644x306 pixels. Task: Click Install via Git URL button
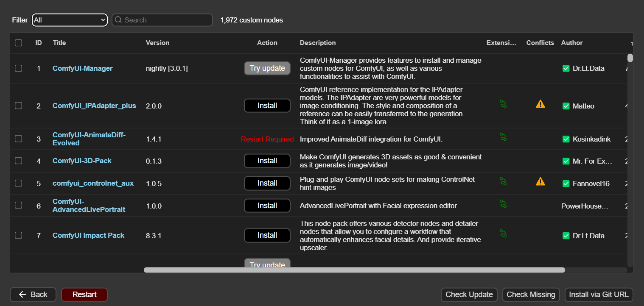(x=599, y=295)
